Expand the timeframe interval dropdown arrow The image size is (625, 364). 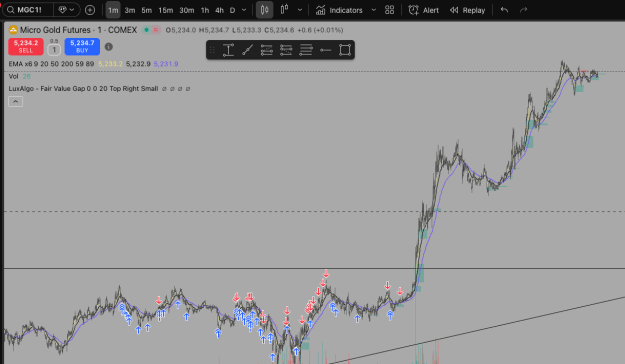pos(244,10)
